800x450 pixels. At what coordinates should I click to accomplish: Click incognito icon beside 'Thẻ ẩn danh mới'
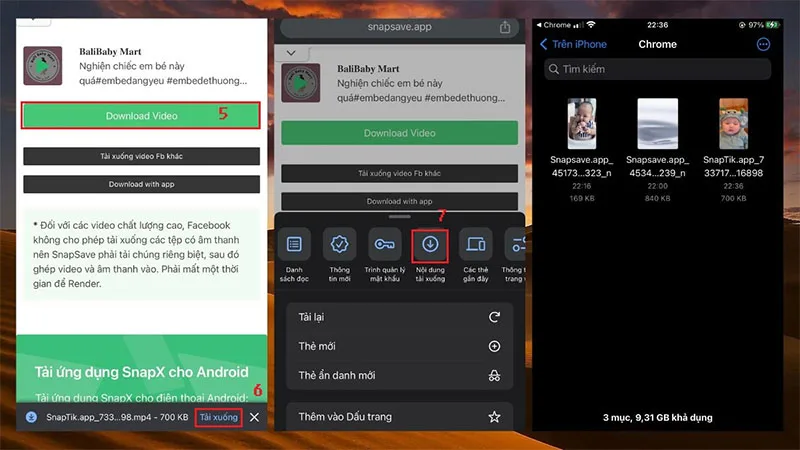coord(494,376)
